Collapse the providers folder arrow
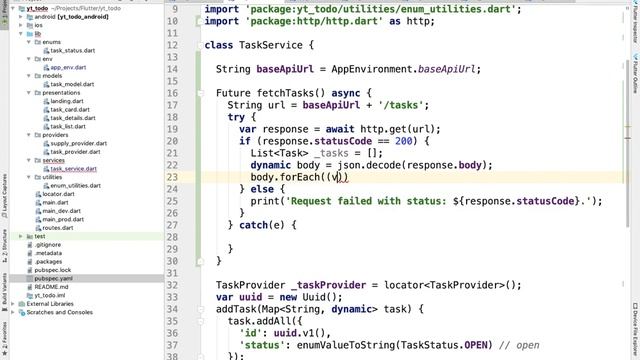 (29, 135)
